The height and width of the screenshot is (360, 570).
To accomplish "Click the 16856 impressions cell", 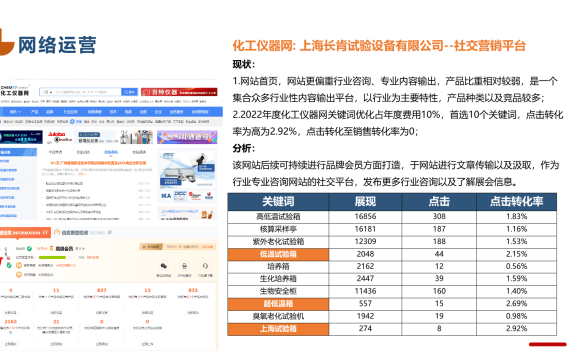I will click(365, 217).
